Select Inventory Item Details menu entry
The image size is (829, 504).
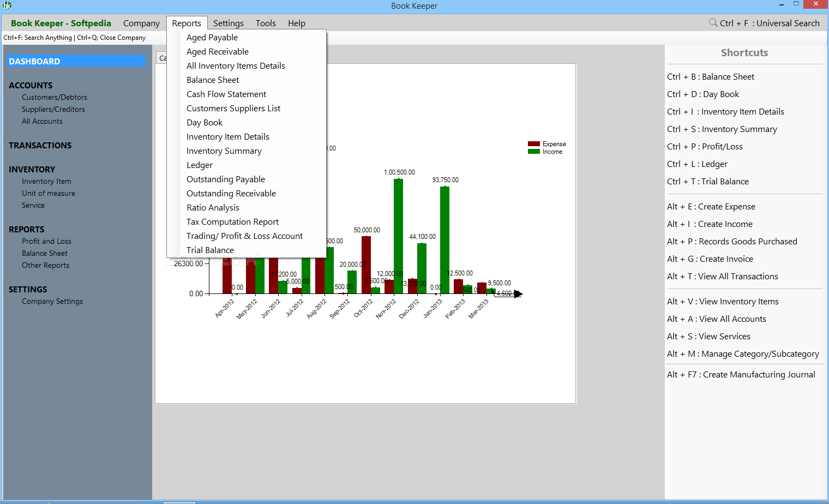(x=228, y=136)
